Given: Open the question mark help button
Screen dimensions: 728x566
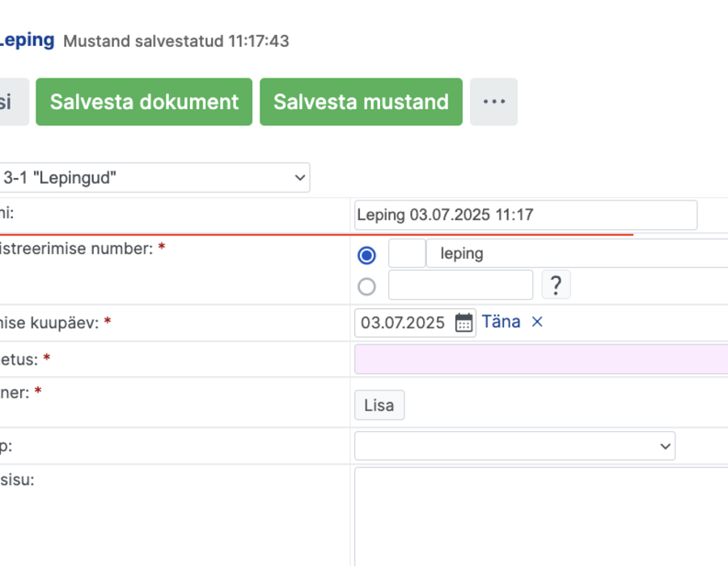Looking at the screenshot, I should tap(556, 285).
